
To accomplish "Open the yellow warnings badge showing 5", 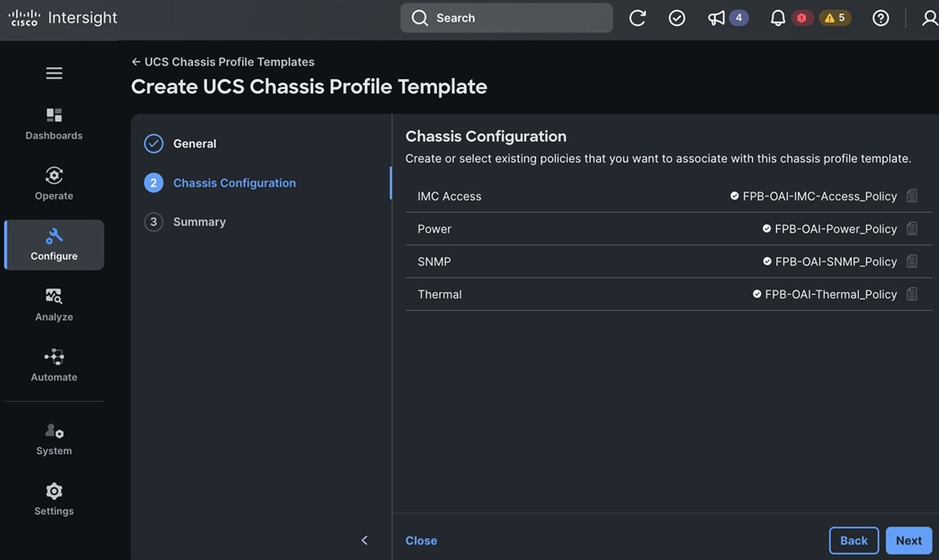I will coord(835,18).
